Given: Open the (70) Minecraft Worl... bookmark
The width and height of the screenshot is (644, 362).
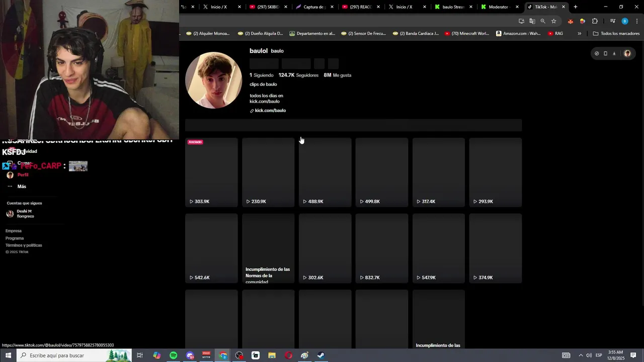Looking at the screenshot, I should [x=466, y=34].
